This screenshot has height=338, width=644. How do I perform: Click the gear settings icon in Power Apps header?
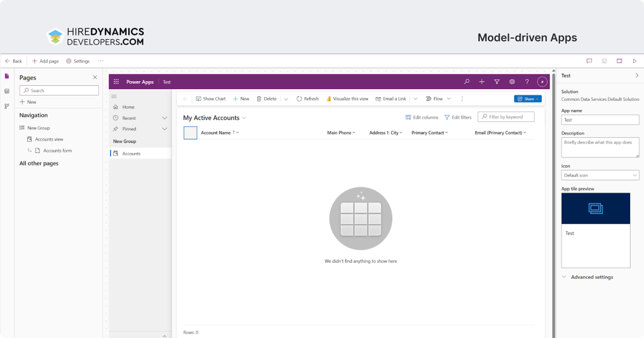tap(512, 82)
